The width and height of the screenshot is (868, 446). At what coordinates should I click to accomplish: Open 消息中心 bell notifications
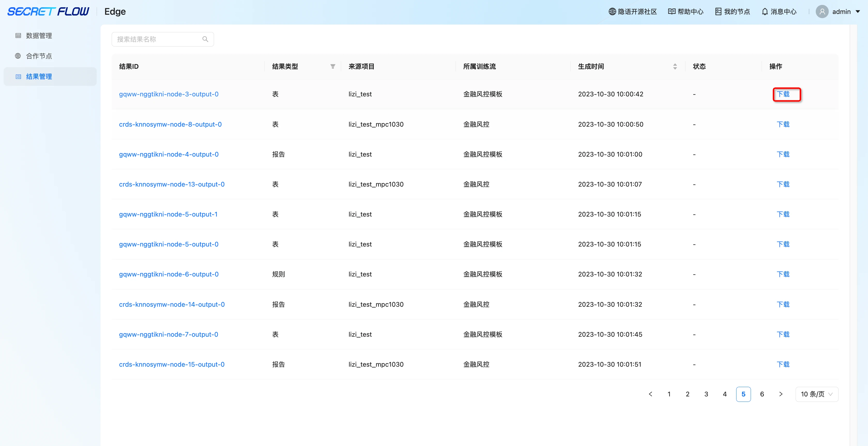pyautogui.click(x=779, y=11)
